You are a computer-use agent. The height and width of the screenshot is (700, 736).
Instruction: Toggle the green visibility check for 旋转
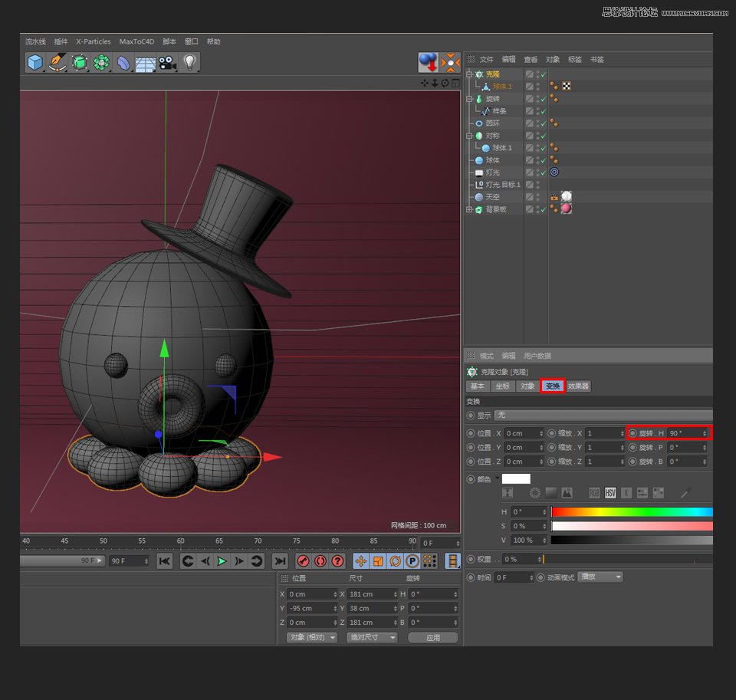pos(543,99)
